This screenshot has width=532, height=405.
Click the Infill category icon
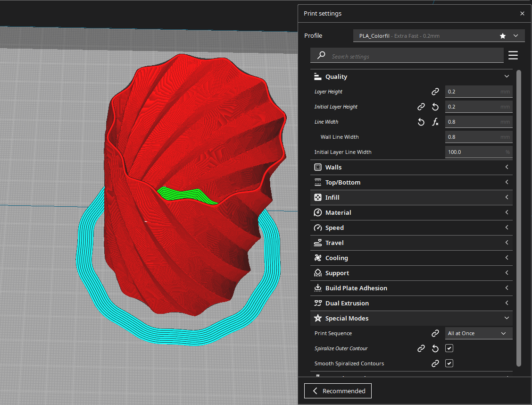(317, 198)
